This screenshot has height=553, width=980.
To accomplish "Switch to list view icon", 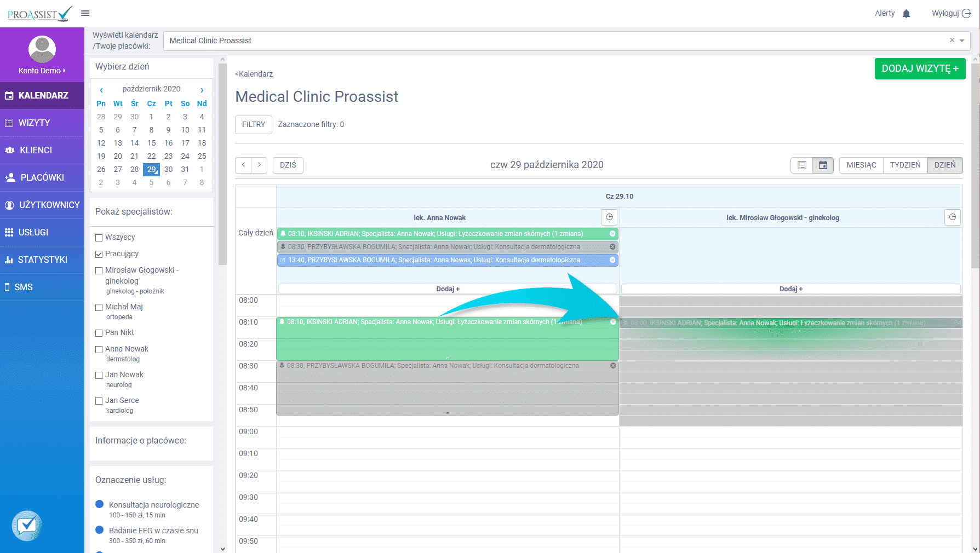I will point(801,165).
